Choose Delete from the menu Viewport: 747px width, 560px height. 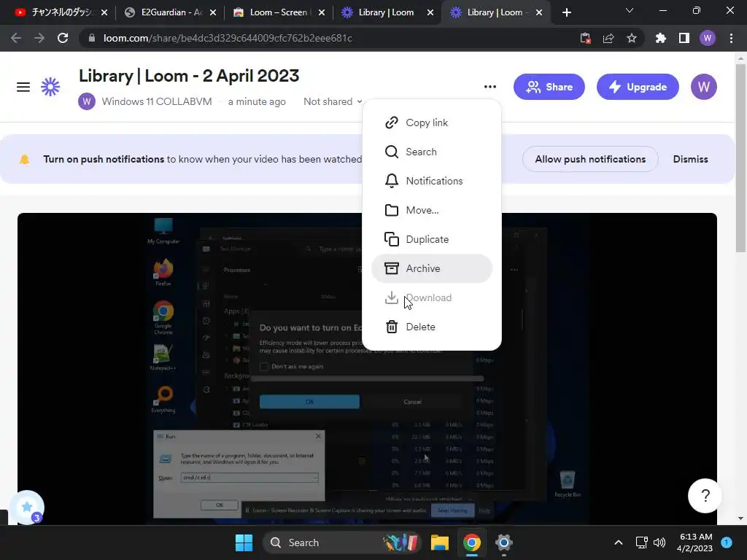coord(432,327)
